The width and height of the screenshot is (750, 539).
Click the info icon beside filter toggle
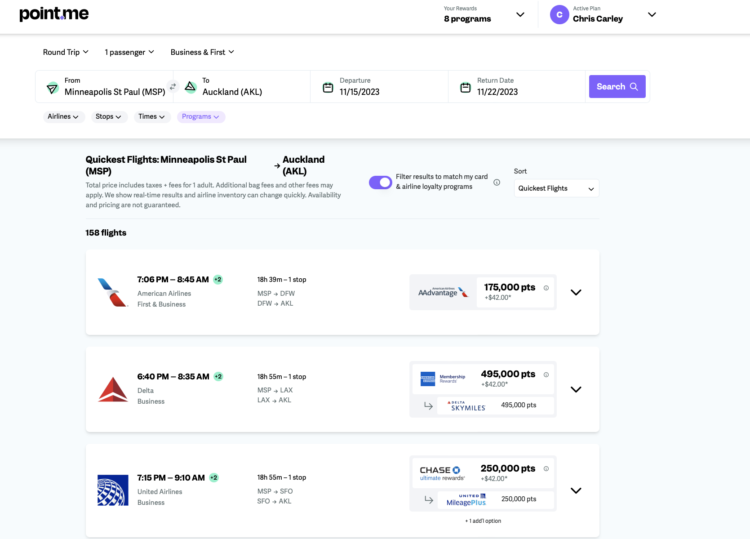click(x=496, y=182)
